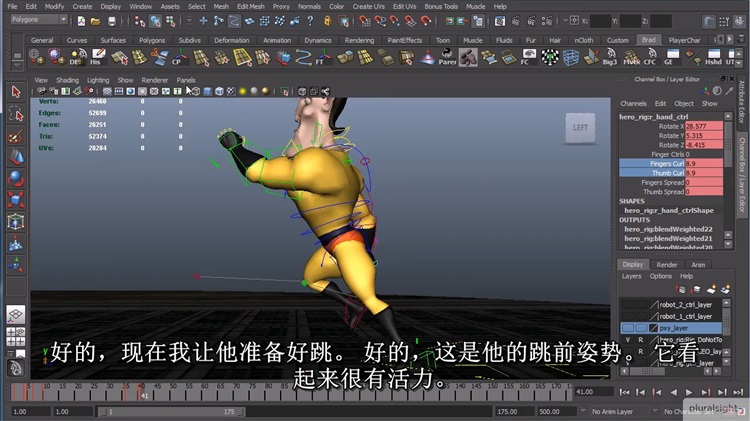Click the Big3 shelf icon
The width and height of the screenshot is (750, 421).
(610, 57)
